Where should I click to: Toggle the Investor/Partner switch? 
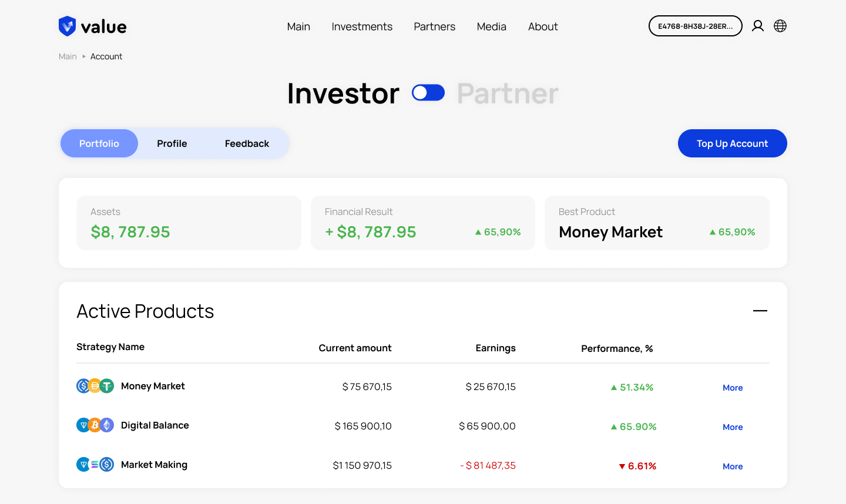(x=428, y=92)
